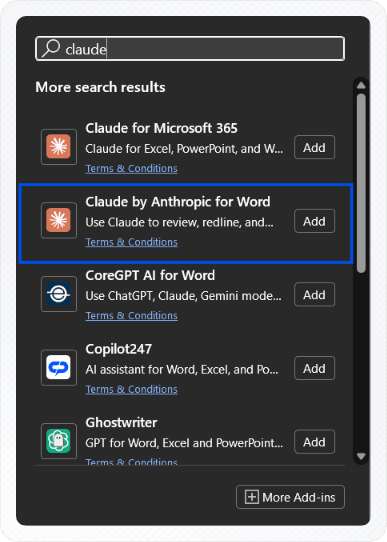Click the Claude by Anthropic for Word icon
This screenshot has width=387, height=542.
tap(59, 221)
